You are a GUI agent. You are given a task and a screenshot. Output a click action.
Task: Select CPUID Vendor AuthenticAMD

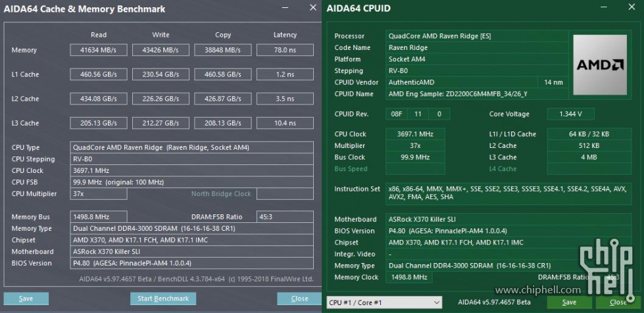(462, 82)
